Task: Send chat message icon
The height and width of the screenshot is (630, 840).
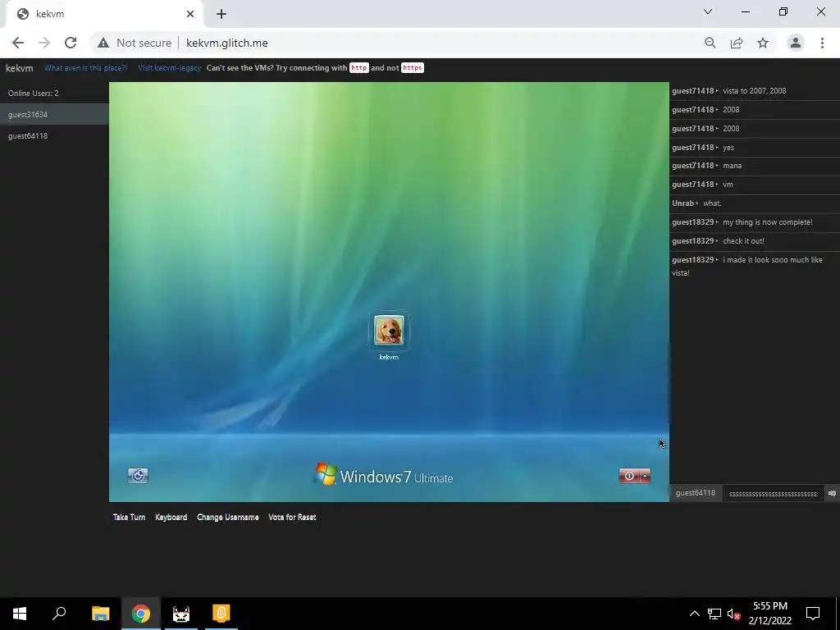Action: 832,493
